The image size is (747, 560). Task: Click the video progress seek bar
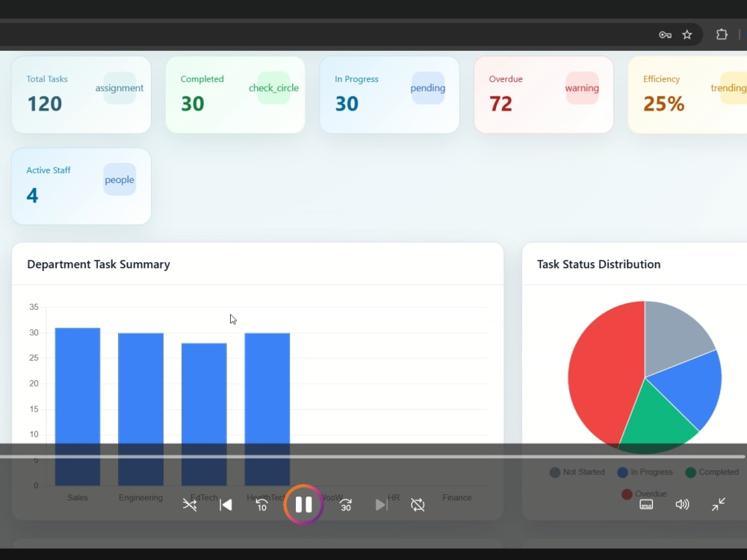pos(373,457)
